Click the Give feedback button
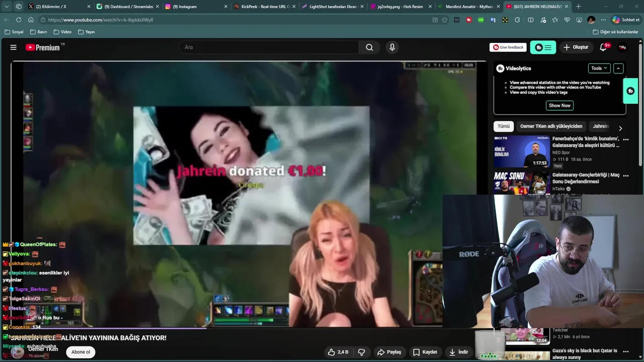The image size is (644, 362). point(508,47)
